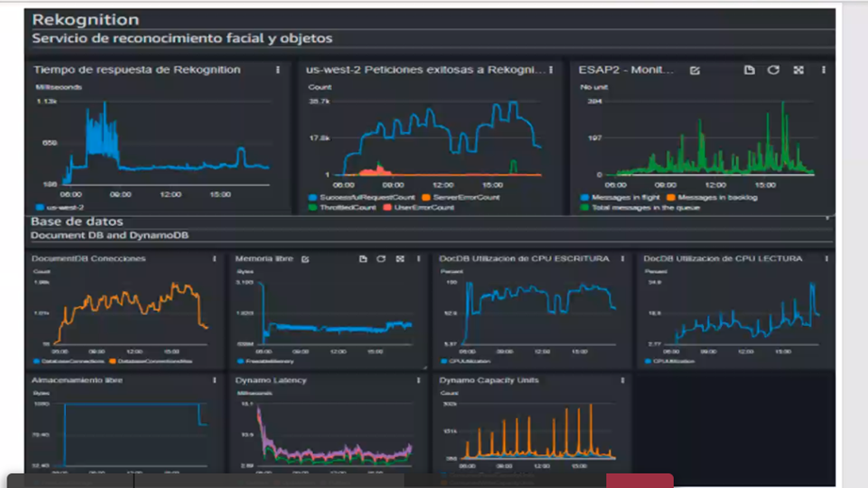Click the Base de datos section heading
This screenshot has width=868, height=488.
click(x=77, y=221)
